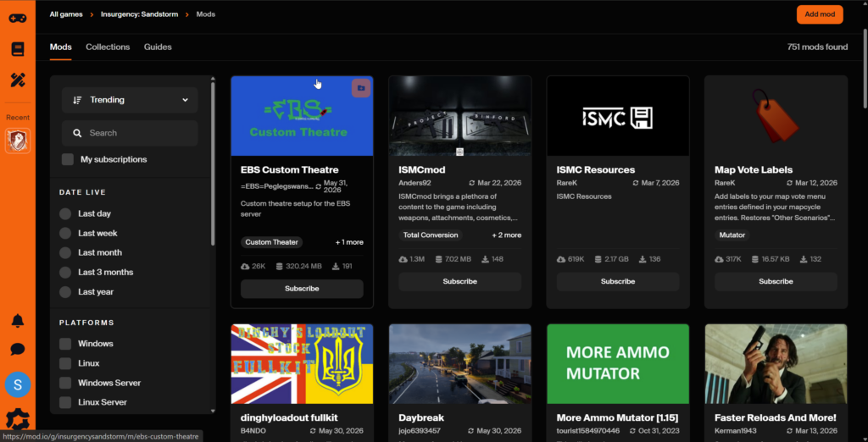Image resolution: width=868 pixels, height=442 pixels.
Task: Check the Linux platform filter
Action: 65,363
